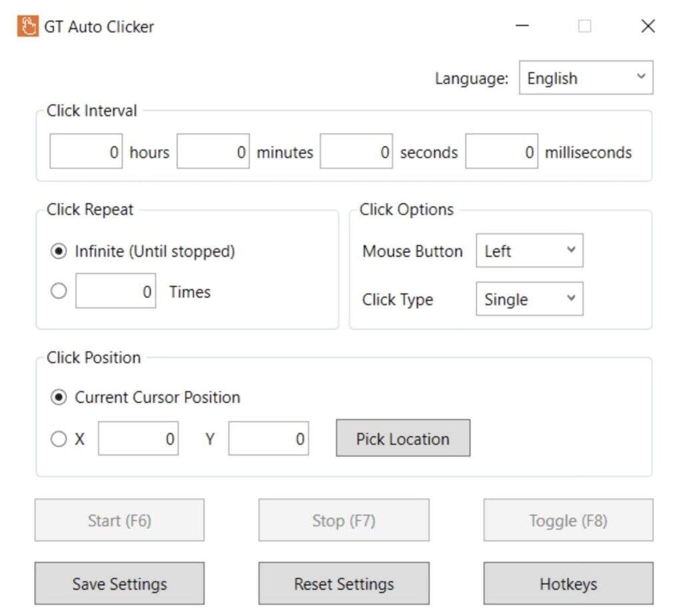Click the Pick Location button
Screen dimensions: 682x616
403,438
